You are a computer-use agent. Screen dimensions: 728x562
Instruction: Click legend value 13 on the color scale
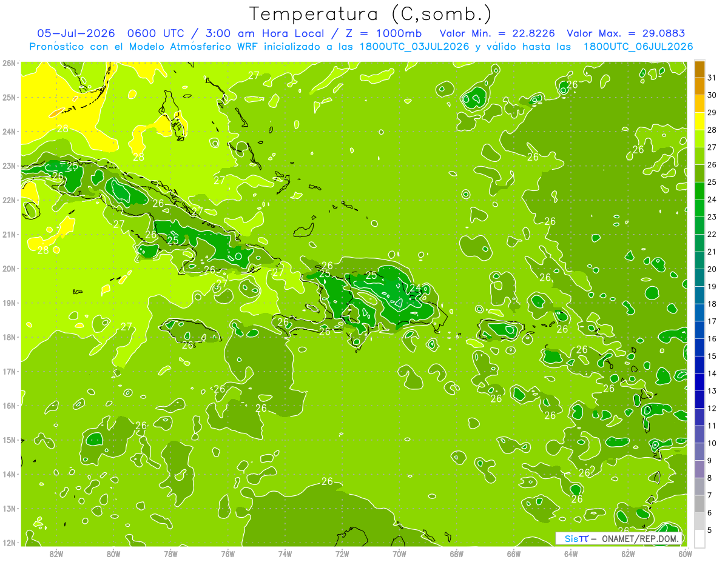tap(712, 390)
